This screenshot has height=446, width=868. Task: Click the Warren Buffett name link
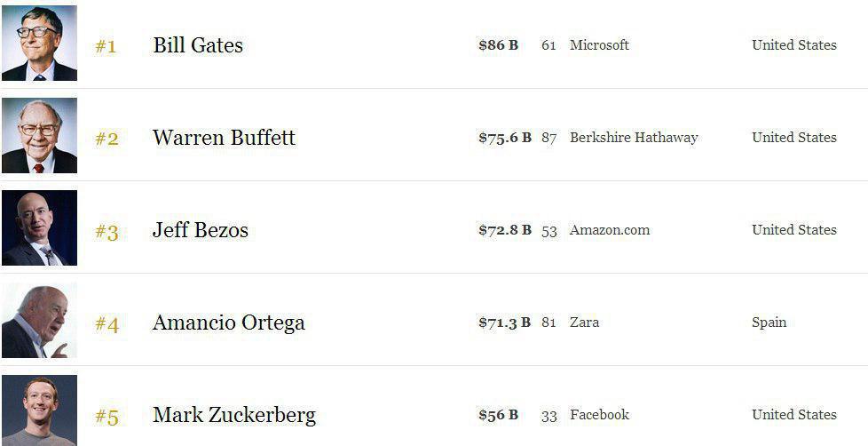tap(225, 138)
